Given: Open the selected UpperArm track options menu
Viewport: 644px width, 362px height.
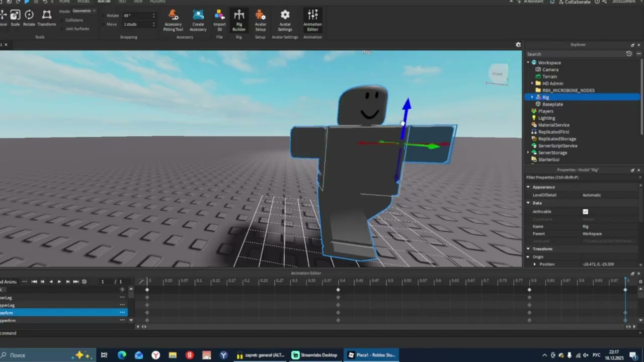Looking at the screenshot, I should click(x=122, y=313).
